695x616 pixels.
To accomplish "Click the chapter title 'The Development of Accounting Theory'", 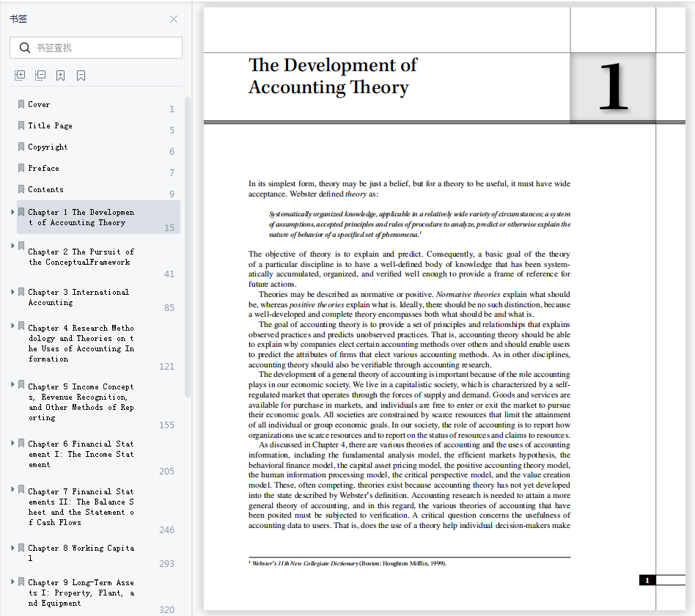I will (332, 76).
